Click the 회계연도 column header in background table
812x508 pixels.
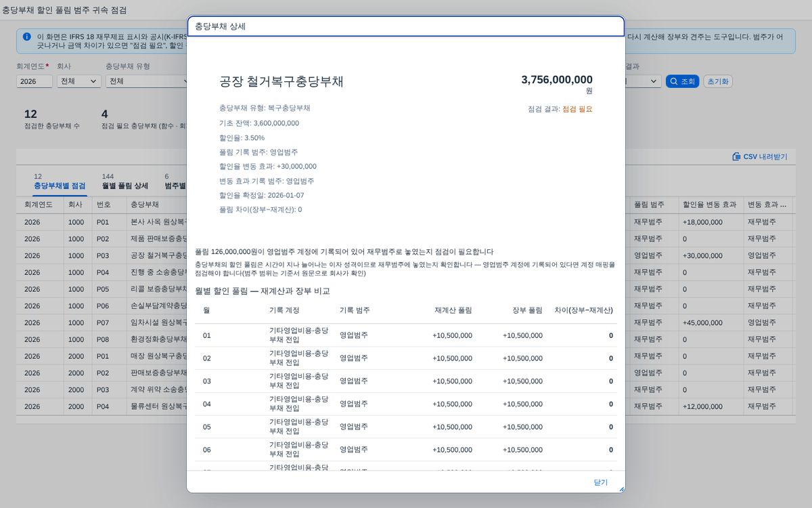click(40, 205)
